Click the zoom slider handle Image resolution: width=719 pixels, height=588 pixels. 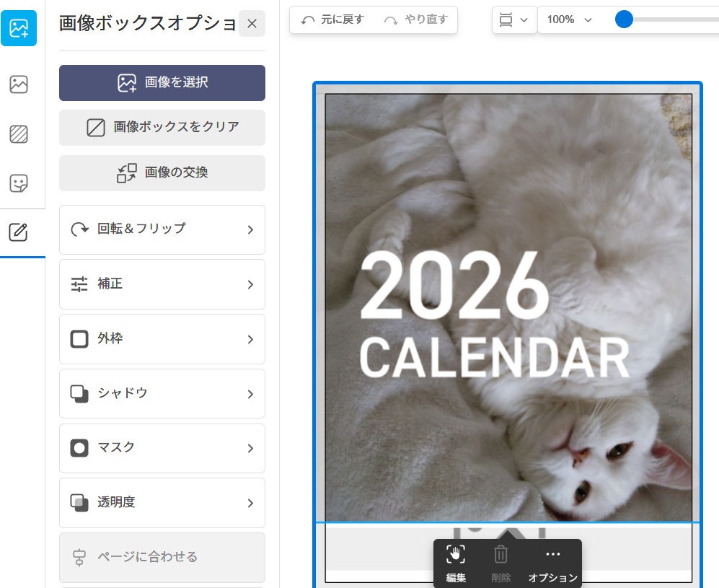625,19
